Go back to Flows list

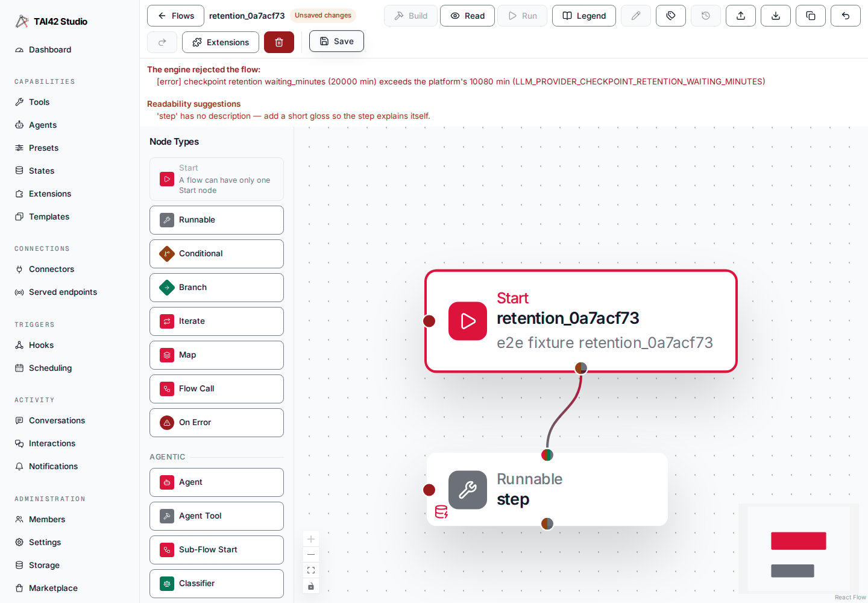click(175, 16)
